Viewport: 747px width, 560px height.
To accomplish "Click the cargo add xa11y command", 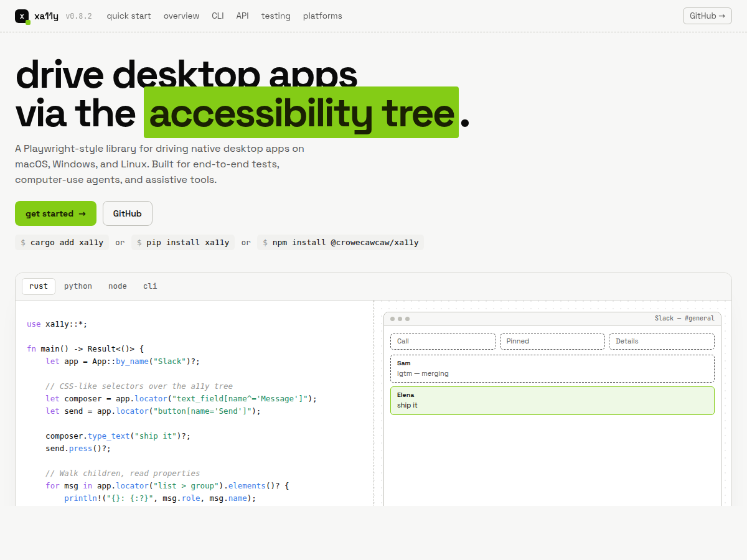I will [62, 243].
